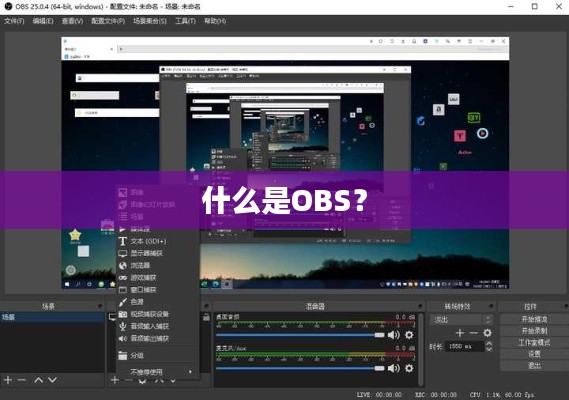569x400 pixels.
Task: Open the 帮助(H) menu
Action: [215, 21]
